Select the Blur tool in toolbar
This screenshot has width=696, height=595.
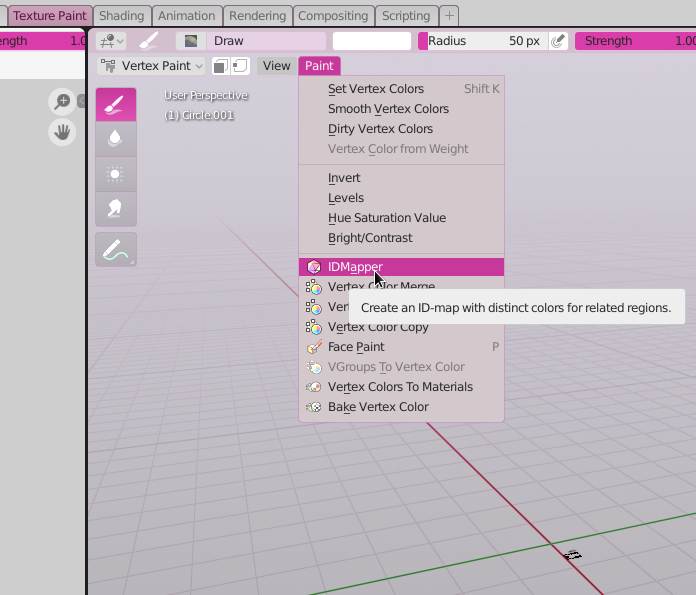coord(116,139)
